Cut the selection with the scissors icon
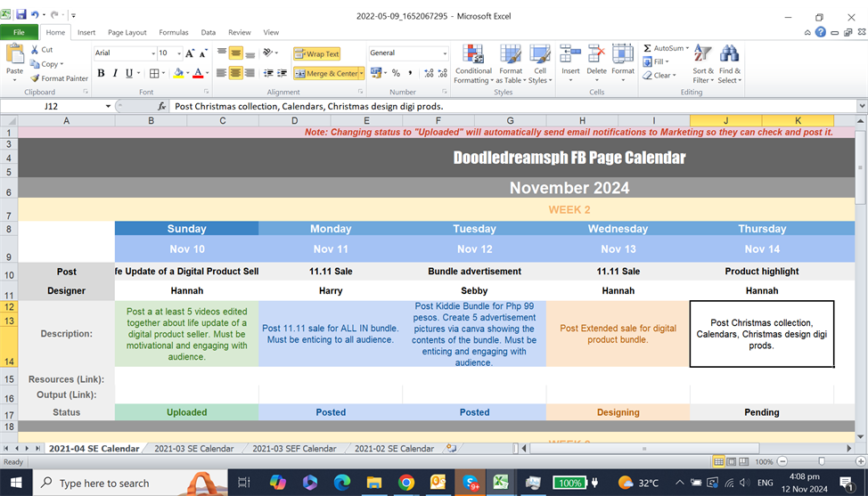 point(35,49)
